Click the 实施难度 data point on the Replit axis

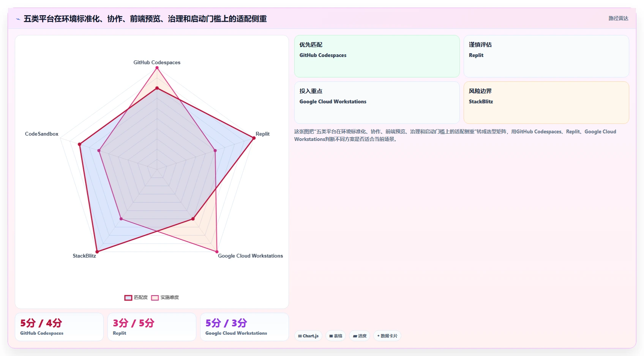click(215, 150)
